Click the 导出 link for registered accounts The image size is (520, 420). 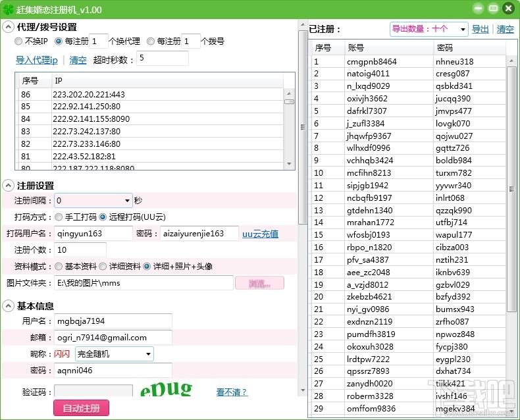pyautogui.click(x=481, y=29)
